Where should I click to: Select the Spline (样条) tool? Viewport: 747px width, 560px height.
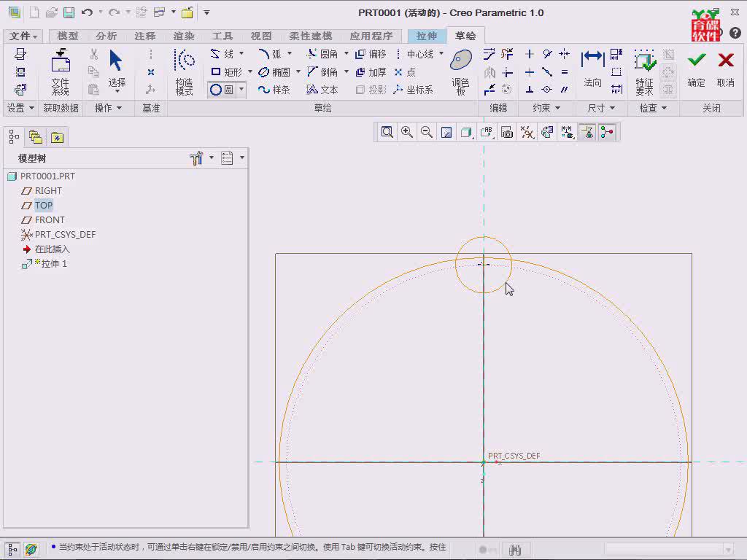(x=274, y=90)
